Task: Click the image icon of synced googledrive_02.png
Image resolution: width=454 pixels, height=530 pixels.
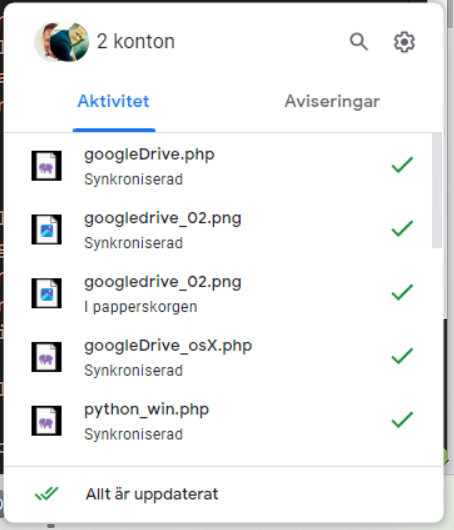Action: click(x=47, y=229)
